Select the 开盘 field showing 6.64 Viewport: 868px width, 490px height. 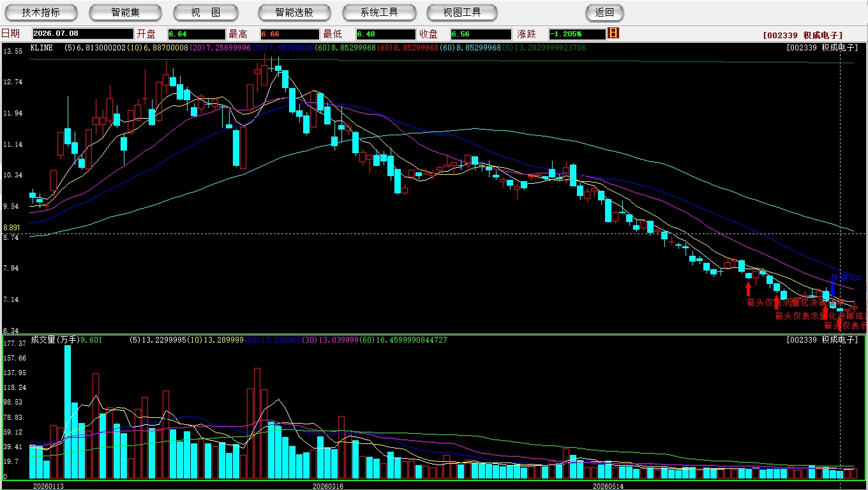point(197,34)
